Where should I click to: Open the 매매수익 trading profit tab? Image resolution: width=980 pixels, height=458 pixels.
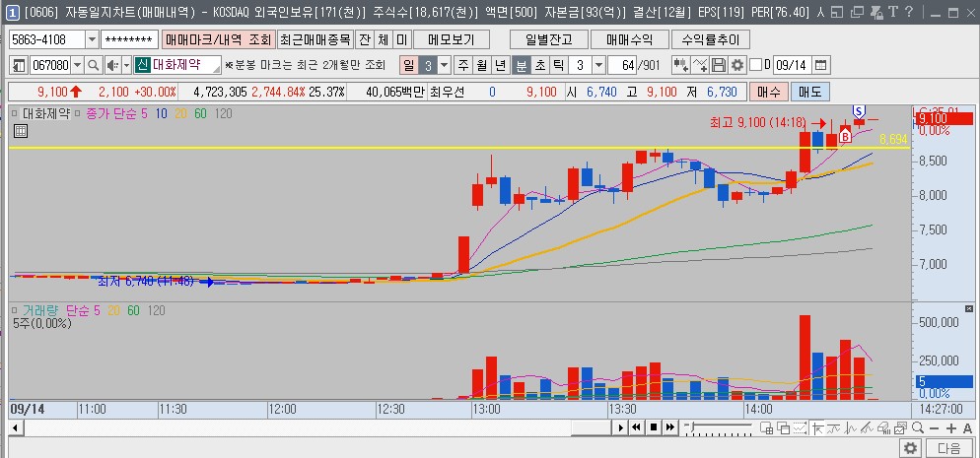point(629,40)
